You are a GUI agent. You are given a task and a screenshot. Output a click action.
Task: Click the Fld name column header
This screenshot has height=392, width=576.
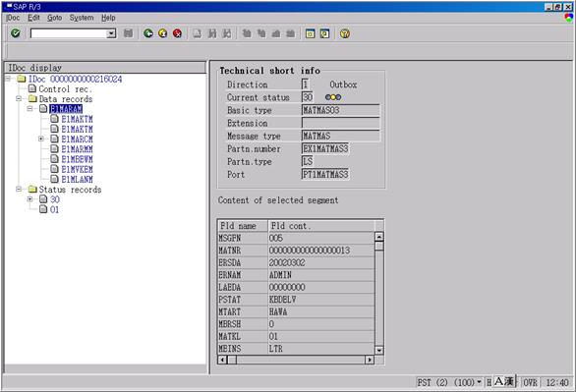click(243, 226)
